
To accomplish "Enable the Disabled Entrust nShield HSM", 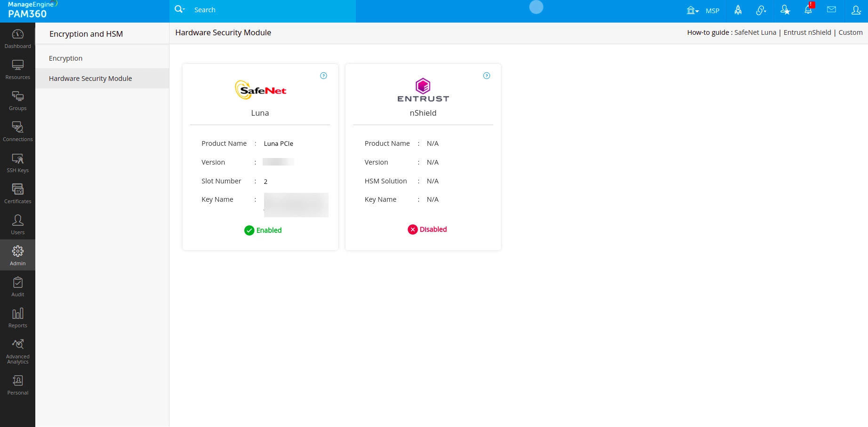I will pos(427,229).
